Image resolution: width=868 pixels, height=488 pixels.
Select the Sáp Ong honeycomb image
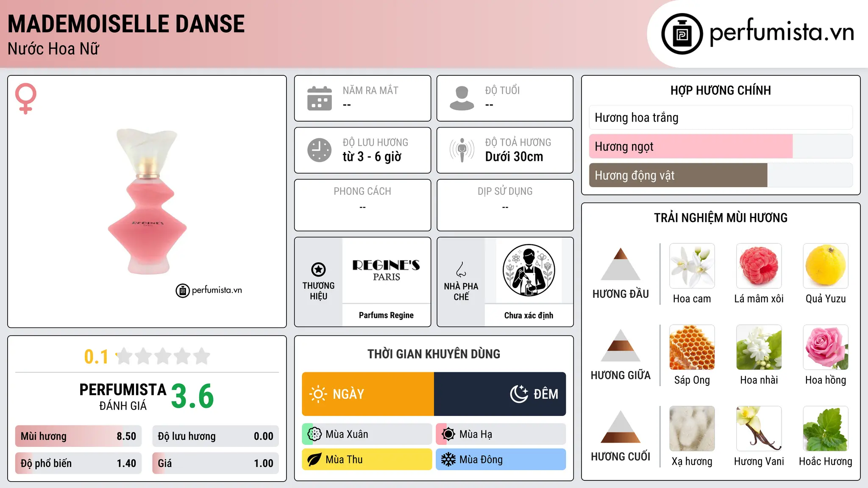tap(692, 347)
